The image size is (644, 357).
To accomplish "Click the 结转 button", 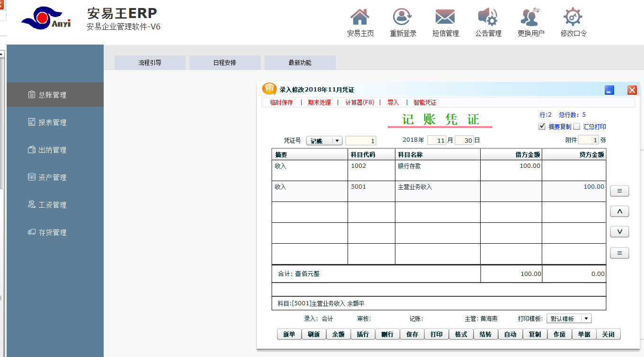I will (486, 334).
